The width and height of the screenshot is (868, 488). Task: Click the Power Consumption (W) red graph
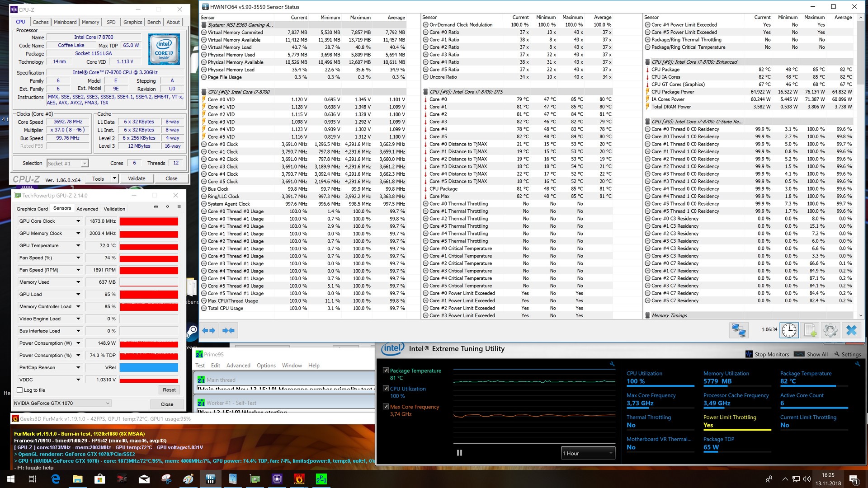coord(149,343)
